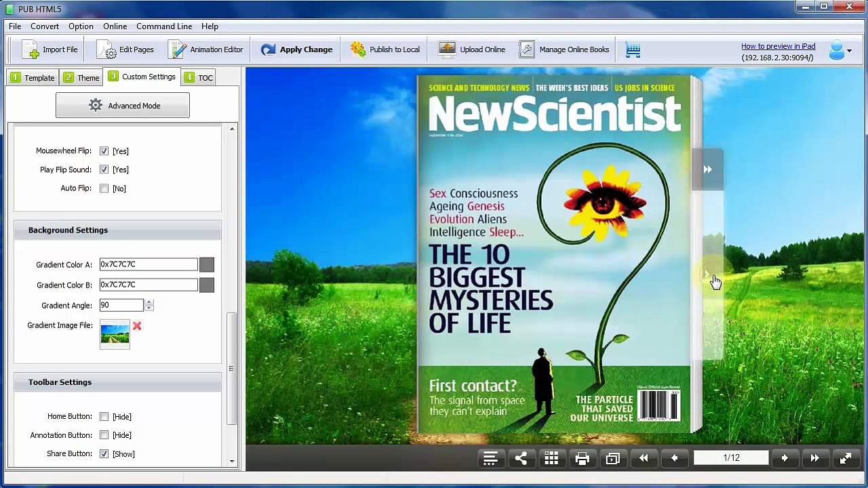Click the settings panel scroll-down arrow
This screenshot has width=868, height=488.
232,462
